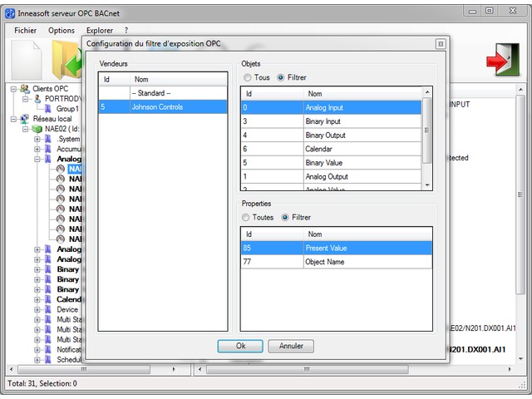Click the Réseau local network icon

(x=25, y=119)
